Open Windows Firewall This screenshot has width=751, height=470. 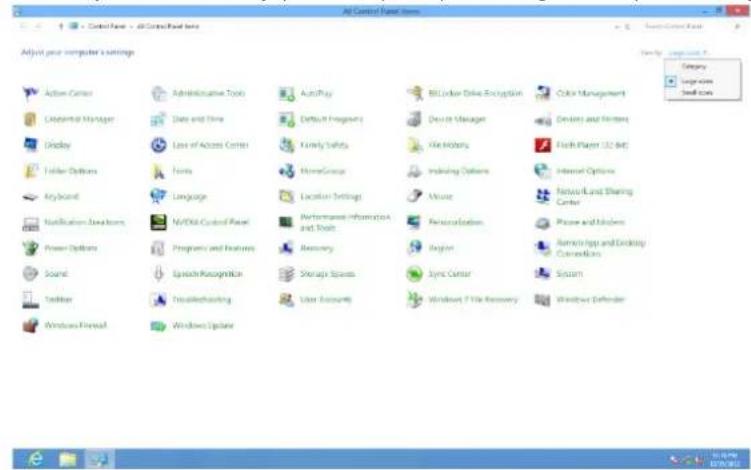(65, 326)
